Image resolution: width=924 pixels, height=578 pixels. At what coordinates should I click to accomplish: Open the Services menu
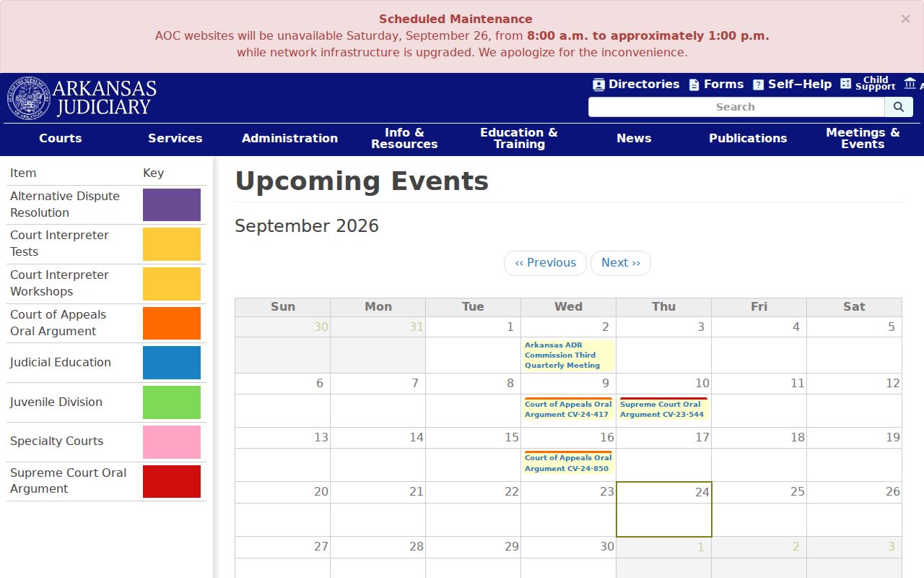[175, 138]
